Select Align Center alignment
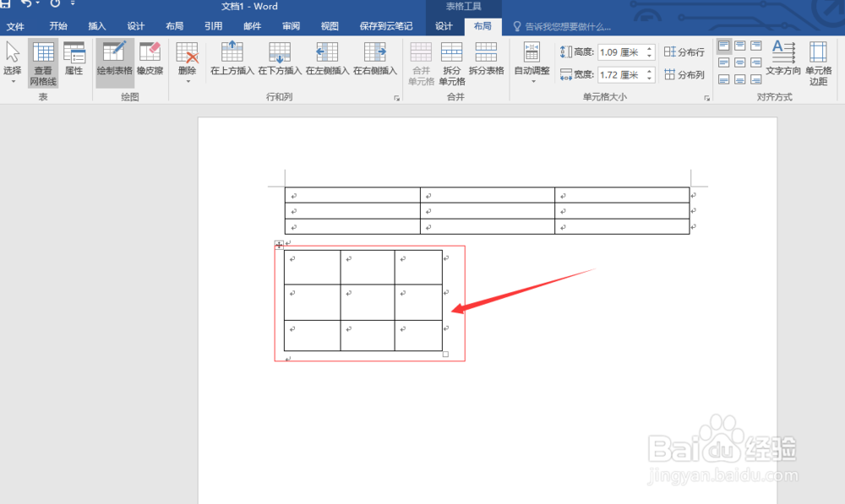Image resolution: width=845 pixels, height=504 pixels. click(740, 63)
